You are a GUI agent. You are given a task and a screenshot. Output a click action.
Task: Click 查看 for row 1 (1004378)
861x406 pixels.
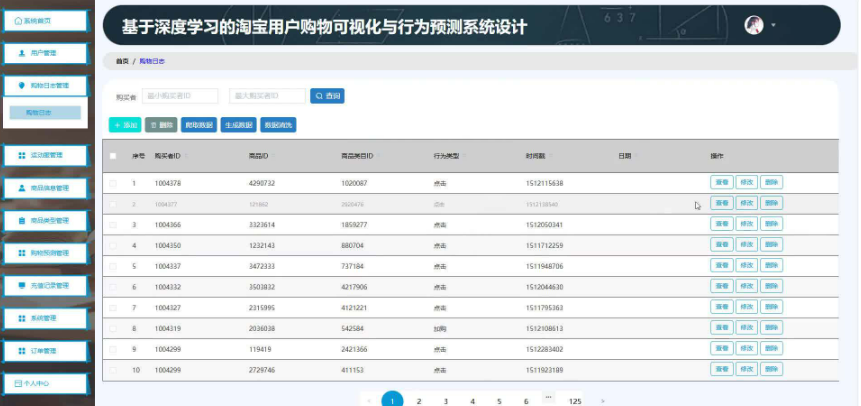(722, 182)
